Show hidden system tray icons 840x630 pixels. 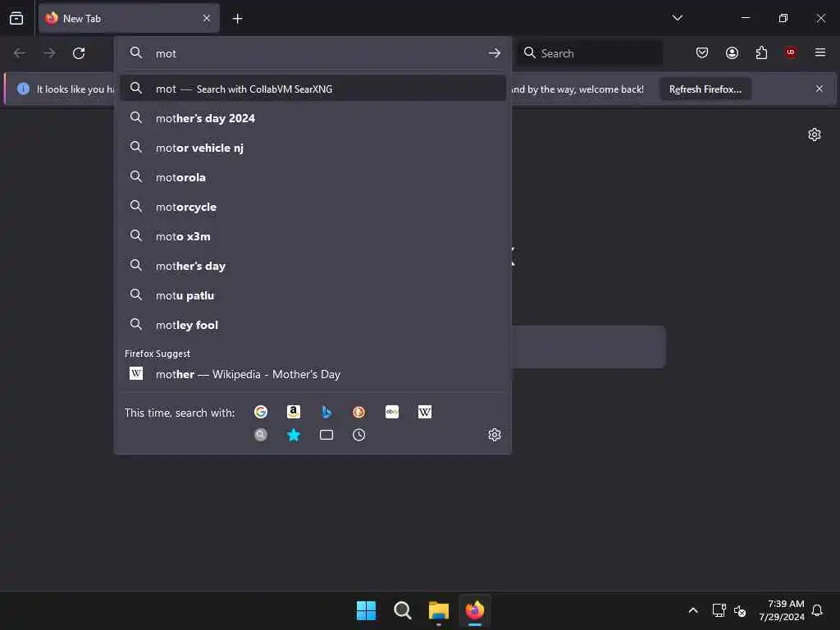692,610
